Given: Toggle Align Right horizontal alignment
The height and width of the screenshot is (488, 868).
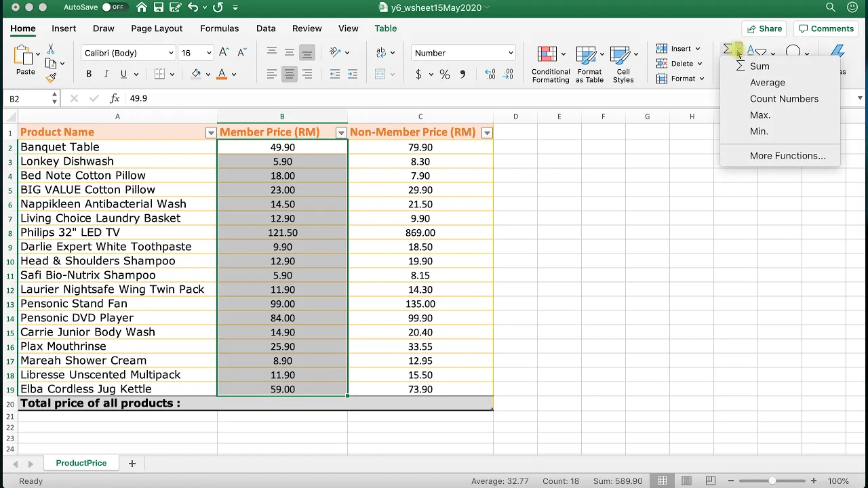Looking at the screenshot, I should tap(307, 74).
